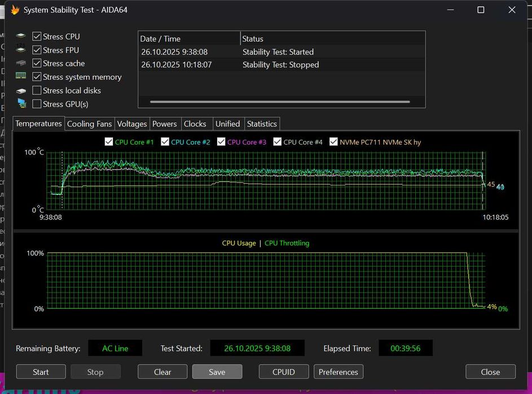Toggle the CPU Core #4 graph checkbox
This screenshot has height=394, width=532.
point(277,141)
